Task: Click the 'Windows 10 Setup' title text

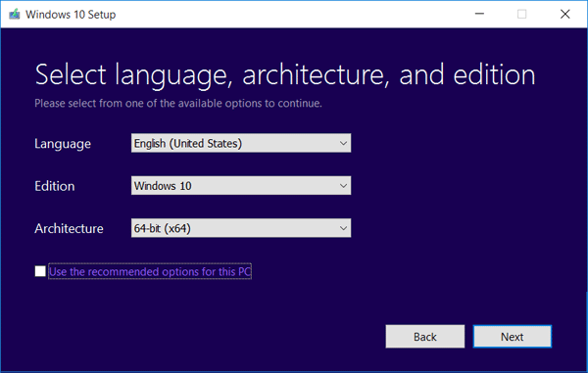Action: point(71,15)
